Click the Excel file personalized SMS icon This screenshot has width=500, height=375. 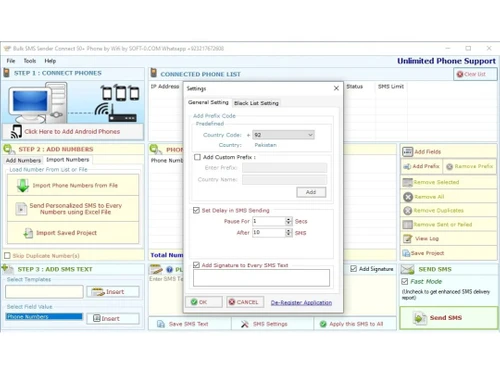(21, 209)
